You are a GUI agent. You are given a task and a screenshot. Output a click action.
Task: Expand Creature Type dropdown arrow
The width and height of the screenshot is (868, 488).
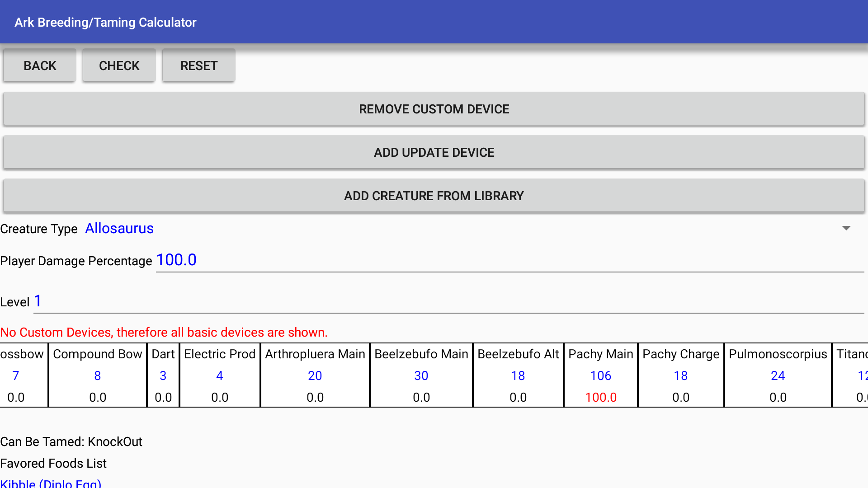(x=846, y=228)
